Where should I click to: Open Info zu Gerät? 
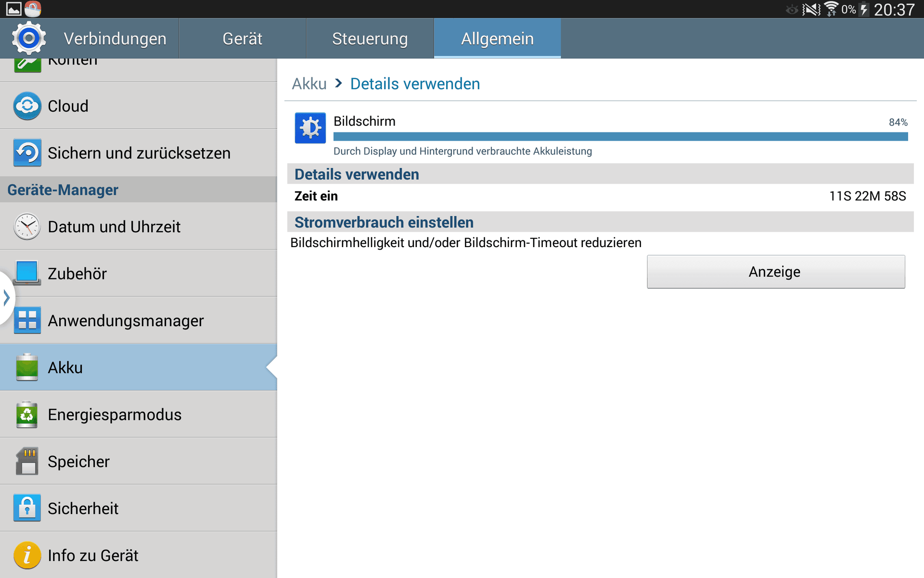point(139,555)
